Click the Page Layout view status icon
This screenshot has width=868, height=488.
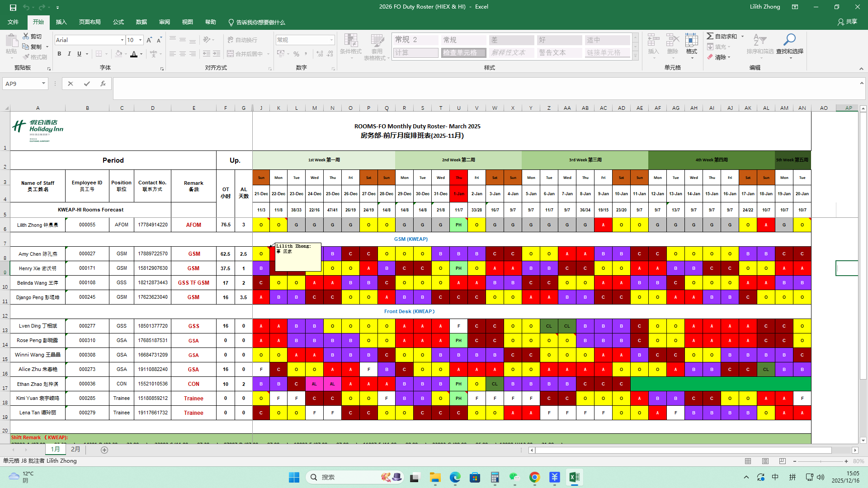click(765, 461)
